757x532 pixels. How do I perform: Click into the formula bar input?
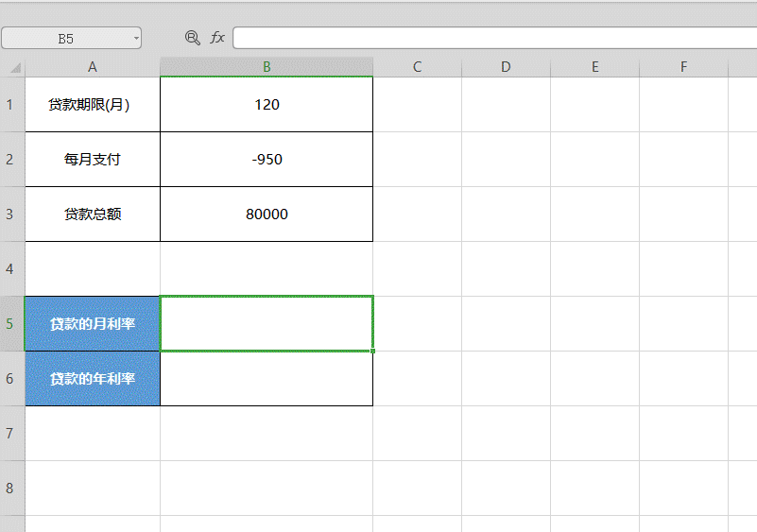[491, 38]
